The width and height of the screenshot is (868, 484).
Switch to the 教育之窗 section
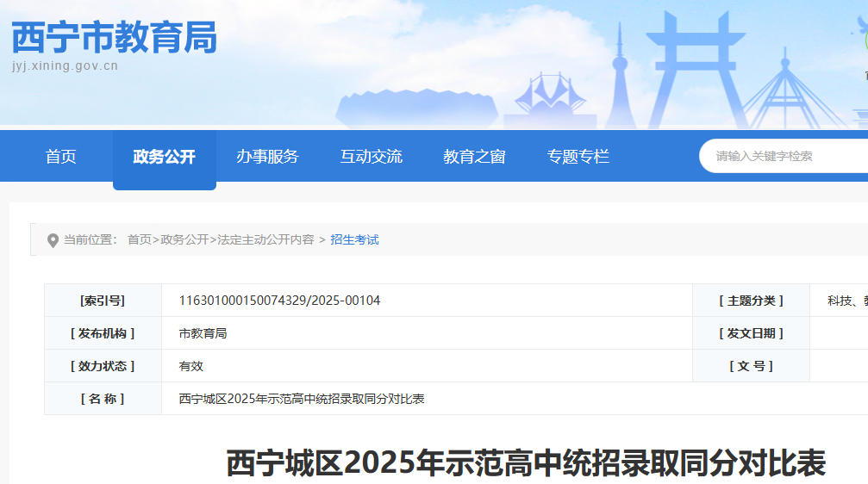(x=474, y=157)
